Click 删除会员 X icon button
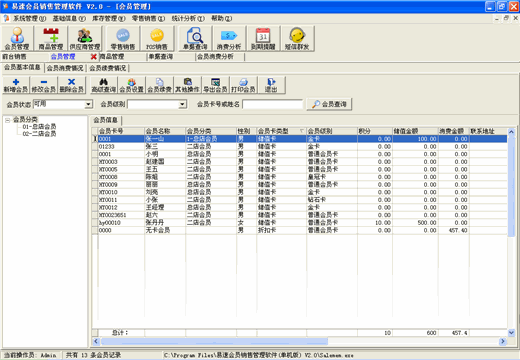520x360 pixels. (x=71, y=85)
